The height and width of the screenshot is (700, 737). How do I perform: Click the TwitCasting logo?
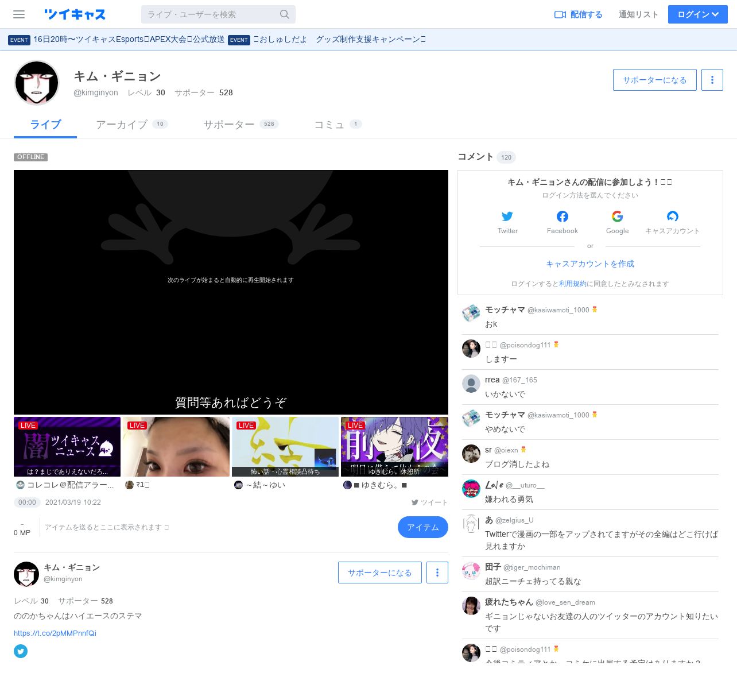click(x=75, y=14)
